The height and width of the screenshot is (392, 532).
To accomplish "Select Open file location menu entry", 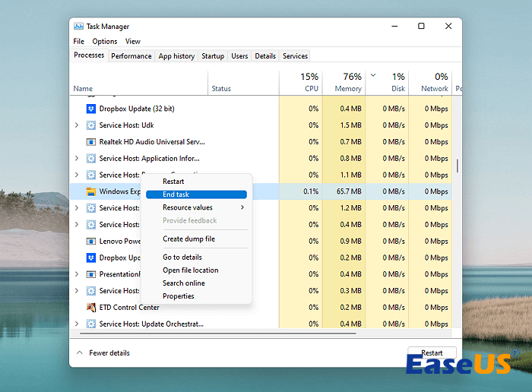I will click(196, 270).
